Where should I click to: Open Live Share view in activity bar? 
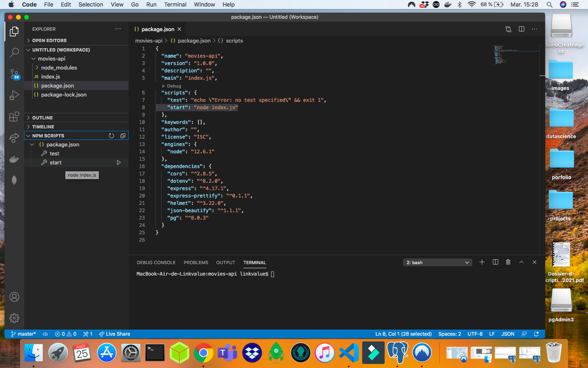14,138
